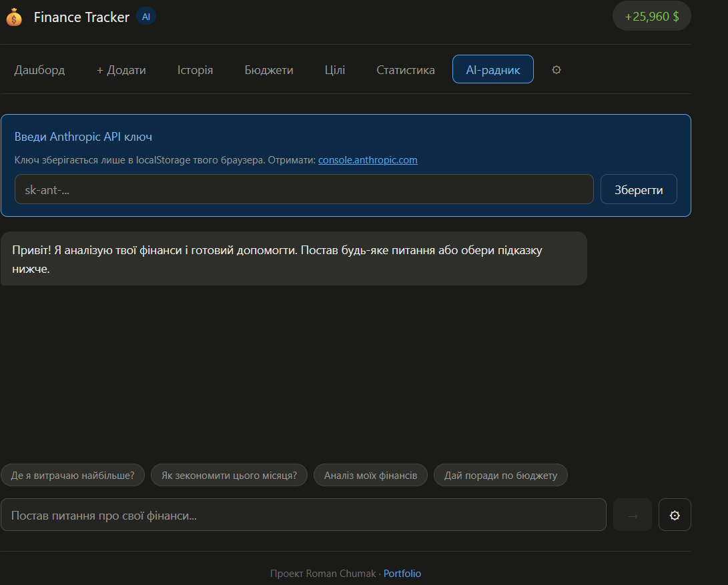
Task: Click the money bag logo icon
Action: click(x=14, y=17)
